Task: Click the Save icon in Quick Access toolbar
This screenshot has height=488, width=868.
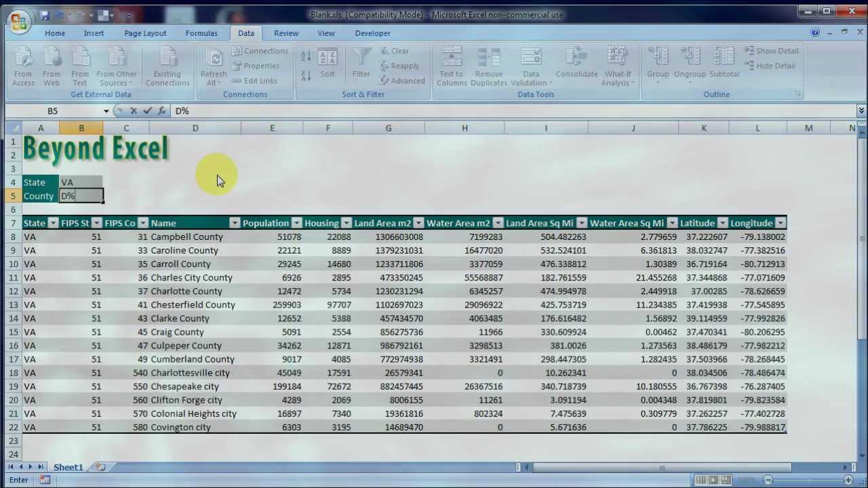Action: point(45,14)
